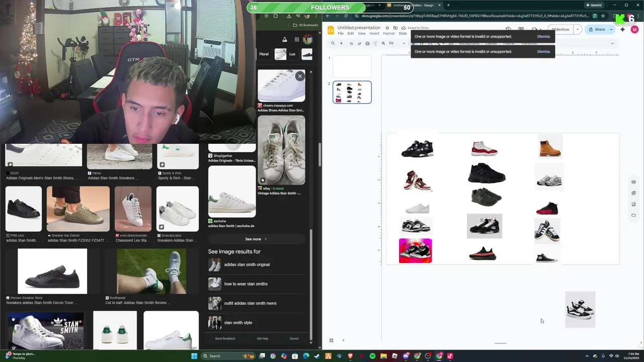The image size is (644, 362).
Task: Select the paint format tool
Action: 375,43
